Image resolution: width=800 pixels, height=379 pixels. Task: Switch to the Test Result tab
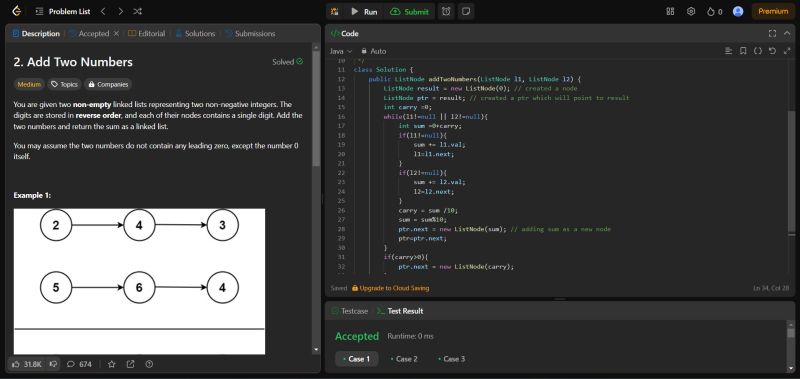coord(400,311)
